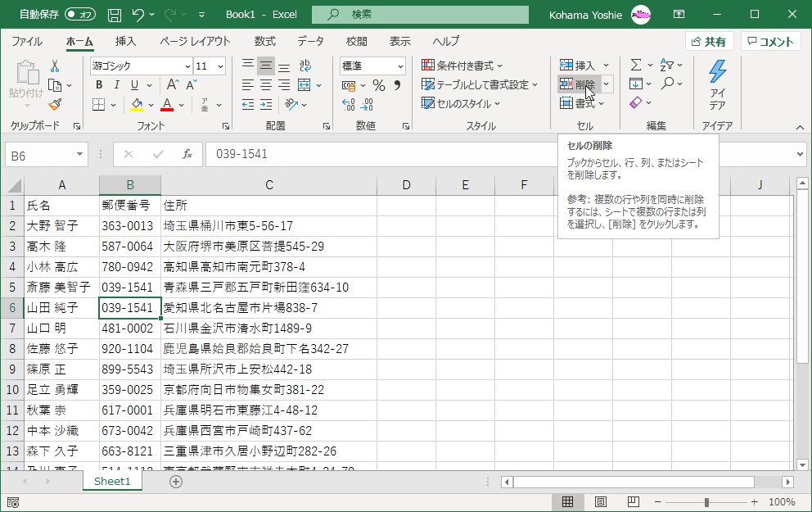Click the Cut scissors icon

click(x=54, y=66)
